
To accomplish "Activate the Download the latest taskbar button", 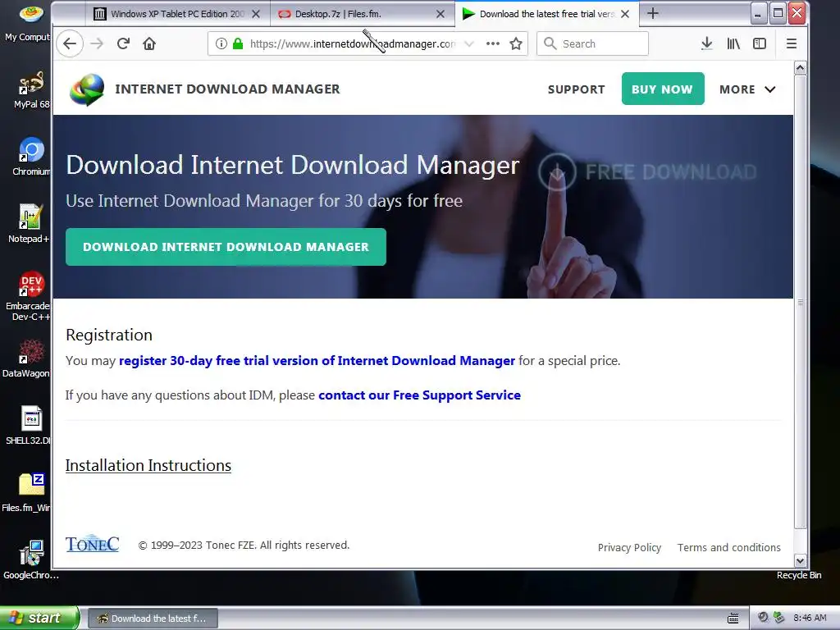I will pos(153,619).
